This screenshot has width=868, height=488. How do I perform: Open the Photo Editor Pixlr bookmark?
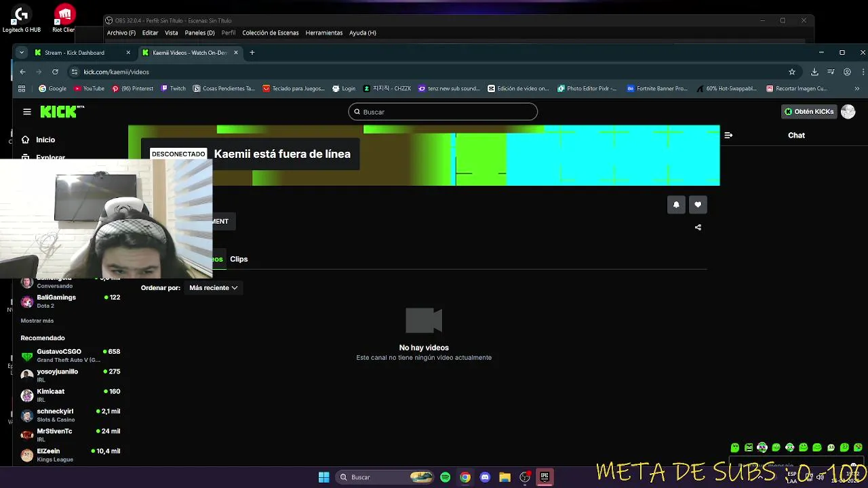(587, 88)
